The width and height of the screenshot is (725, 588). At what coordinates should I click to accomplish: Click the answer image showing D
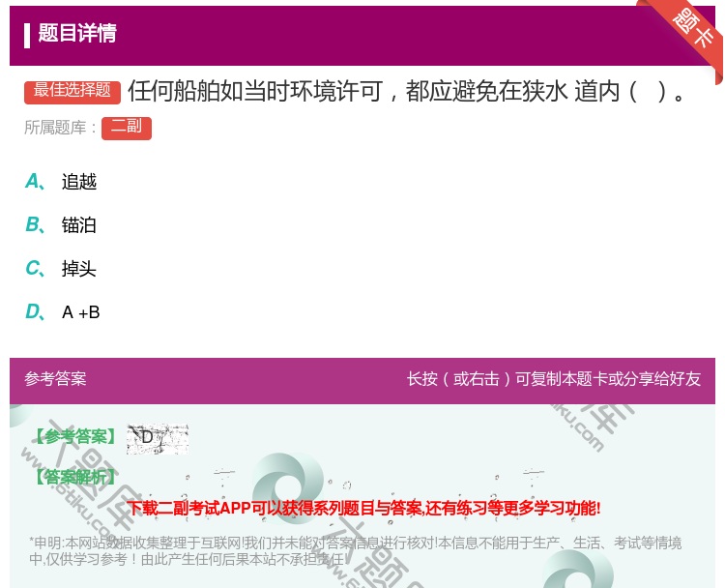point(158,438)
